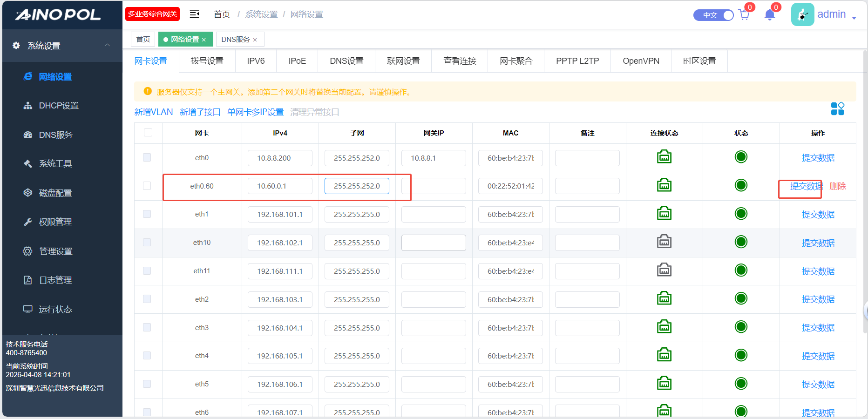Click the gateway IP field for eth10
Viewport: 868px width, 419px height.
pos(434,243)
